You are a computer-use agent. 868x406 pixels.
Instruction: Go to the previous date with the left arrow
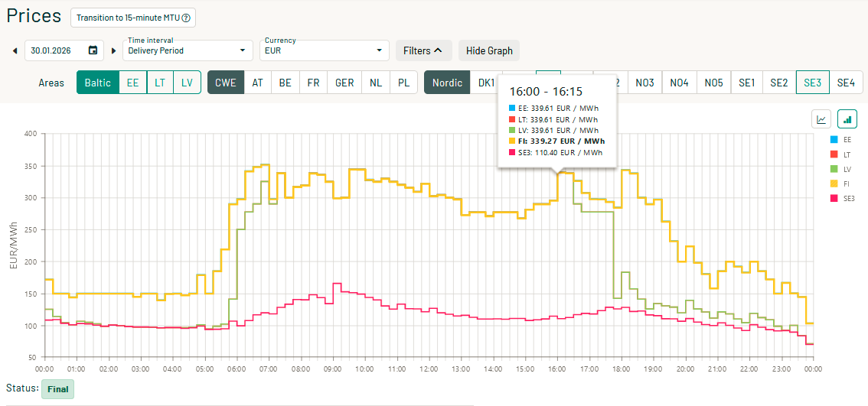(x=15, y=51)
